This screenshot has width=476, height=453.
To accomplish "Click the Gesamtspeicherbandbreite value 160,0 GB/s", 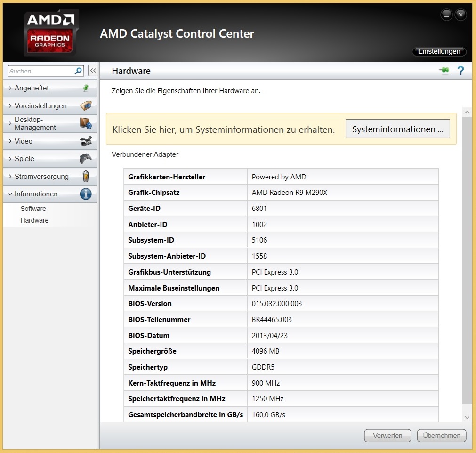I will pyautogui.click(x=268, y=415).
